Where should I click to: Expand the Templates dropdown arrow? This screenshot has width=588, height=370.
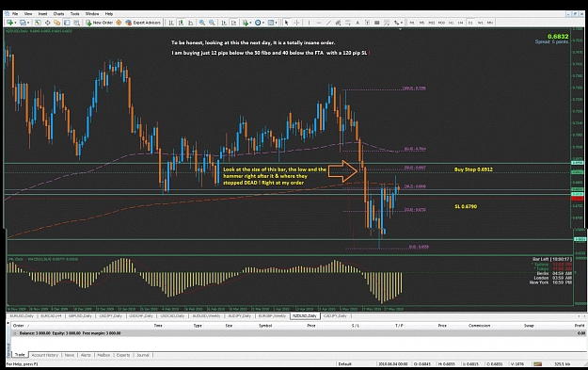click(276, 23)
